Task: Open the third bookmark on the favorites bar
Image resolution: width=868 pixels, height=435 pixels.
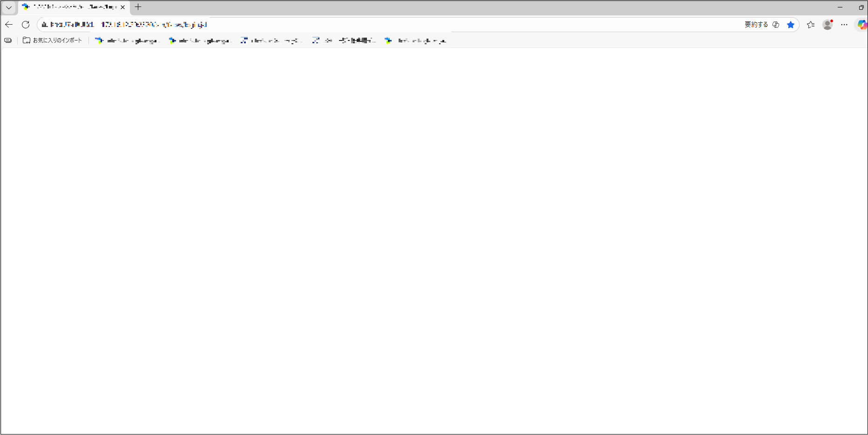Action: click(x=271, y=40)
